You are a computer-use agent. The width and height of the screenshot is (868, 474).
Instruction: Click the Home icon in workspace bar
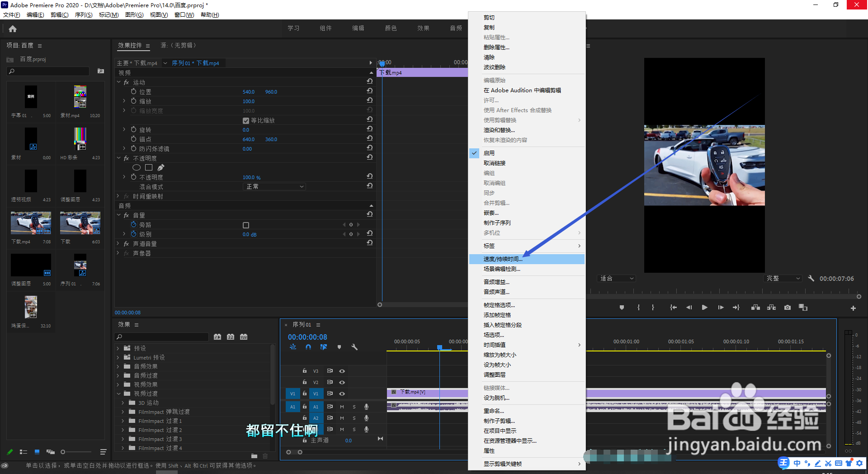click(13, 29)
